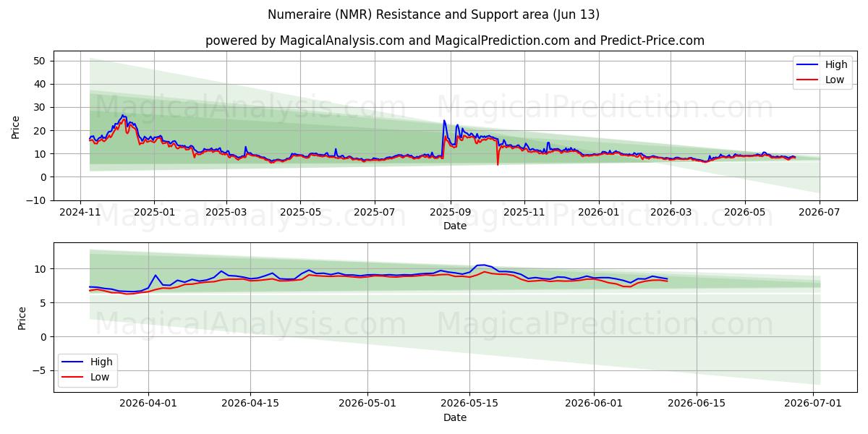Click the '2026-06-15' tick label in lower chart
Screen dimensions: 868x434
(x=696, y=404)
